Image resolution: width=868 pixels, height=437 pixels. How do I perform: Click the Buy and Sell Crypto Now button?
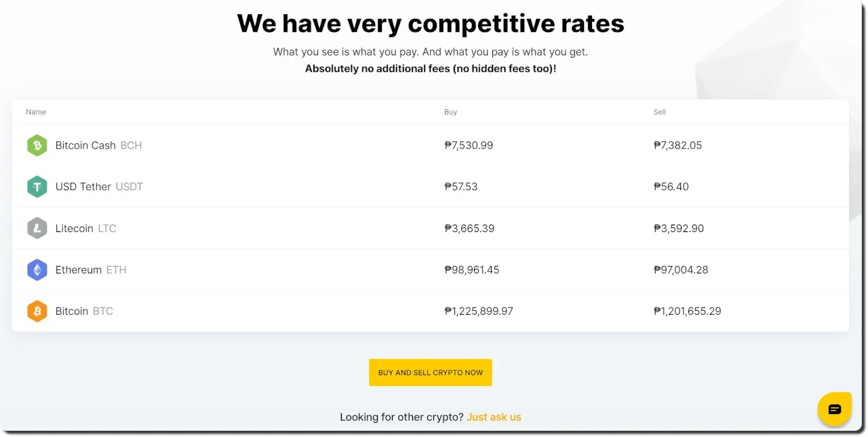(x=431, y=373)
